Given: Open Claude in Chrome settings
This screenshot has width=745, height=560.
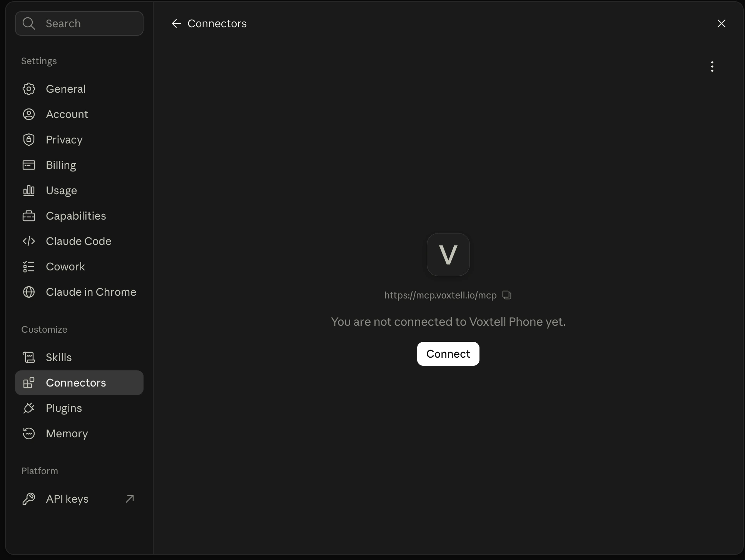Looking at the screenshot, I should coord(79,292).
